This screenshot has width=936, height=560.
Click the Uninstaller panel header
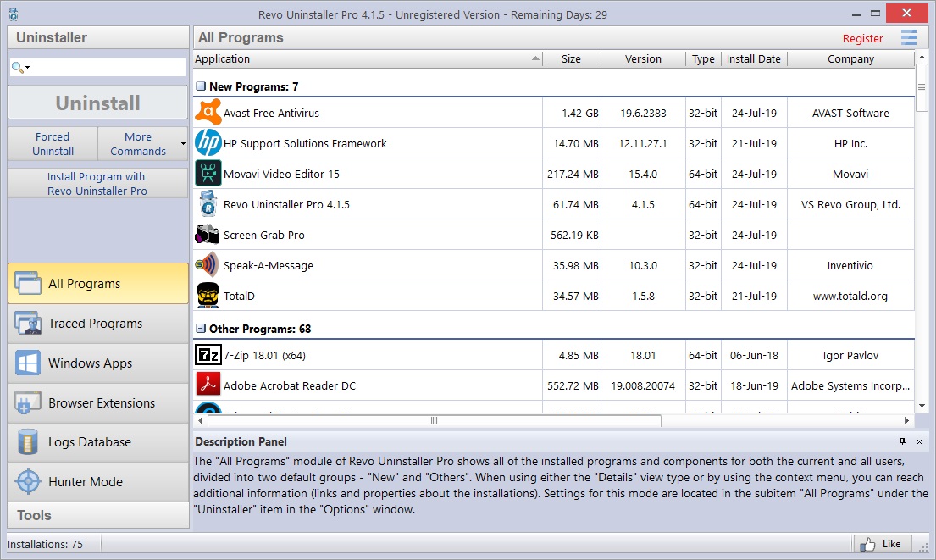(97, 37)
